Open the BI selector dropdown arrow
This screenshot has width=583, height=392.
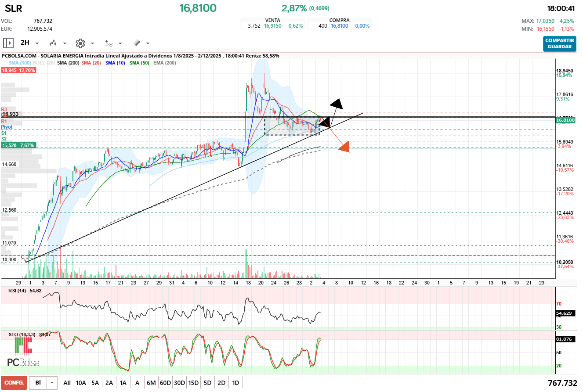point(52,383)
